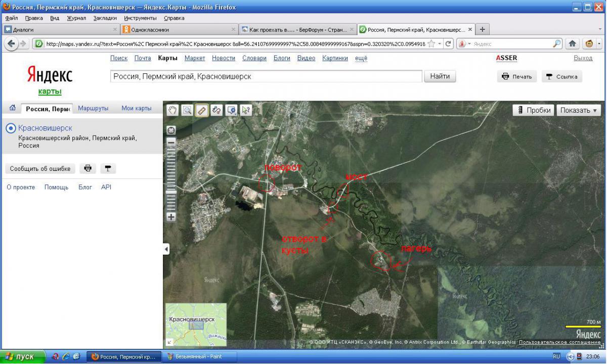Select the Красновишерск result radio marker

(x=11, y=128)
